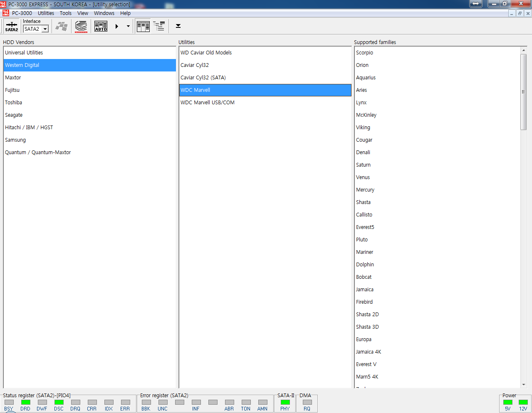
Task: Select Toshiba in HDD Vendors
Action: (90, 103)
